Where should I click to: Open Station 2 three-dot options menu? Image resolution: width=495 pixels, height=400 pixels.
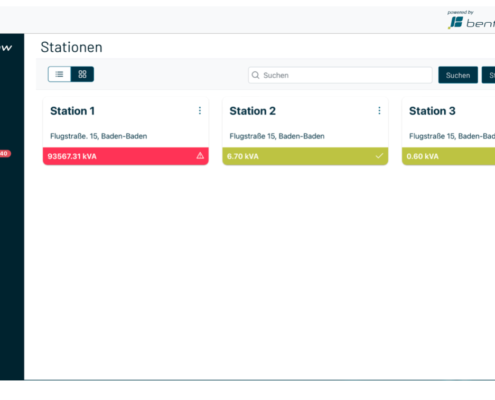379,111
